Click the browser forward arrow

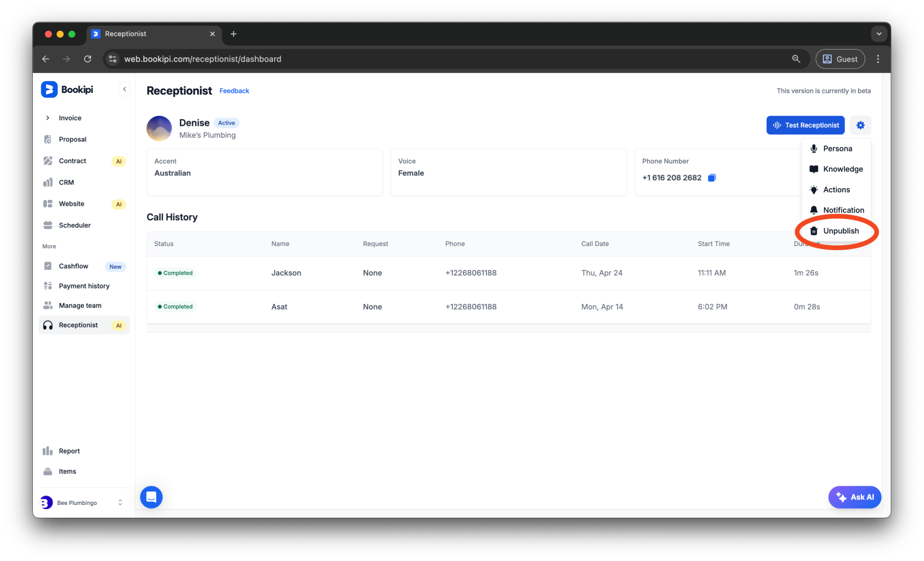pos(67,59)
